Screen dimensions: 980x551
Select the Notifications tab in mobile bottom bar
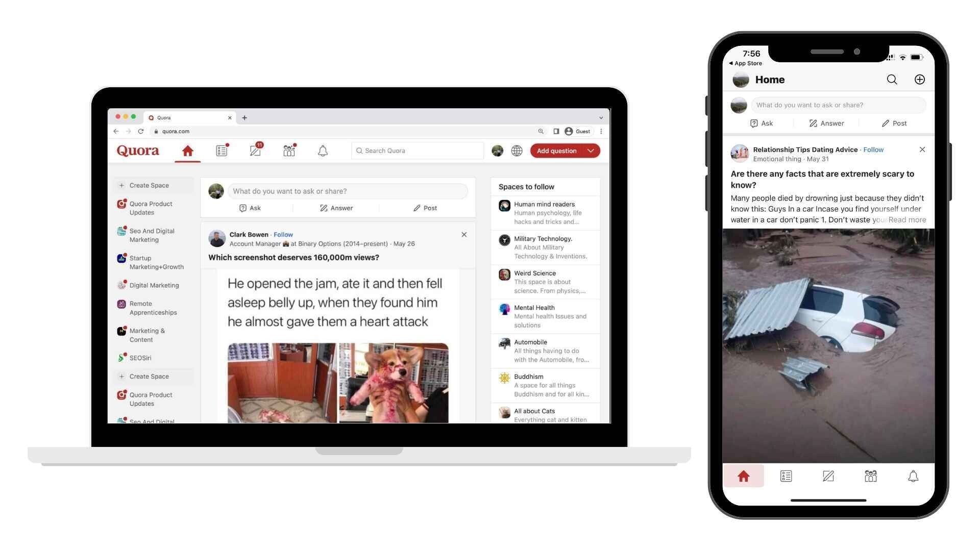point(912,475)
